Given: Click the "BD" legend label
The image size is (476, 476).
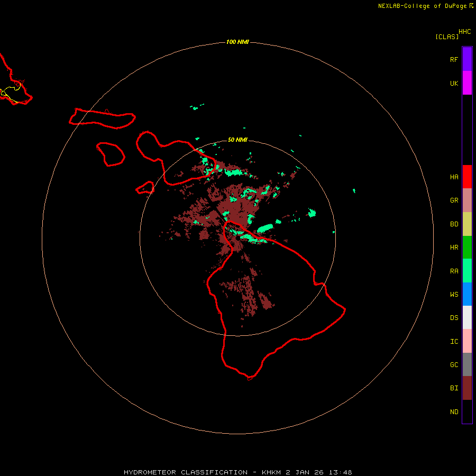Looking at the screenshot, I should point(454,224).
